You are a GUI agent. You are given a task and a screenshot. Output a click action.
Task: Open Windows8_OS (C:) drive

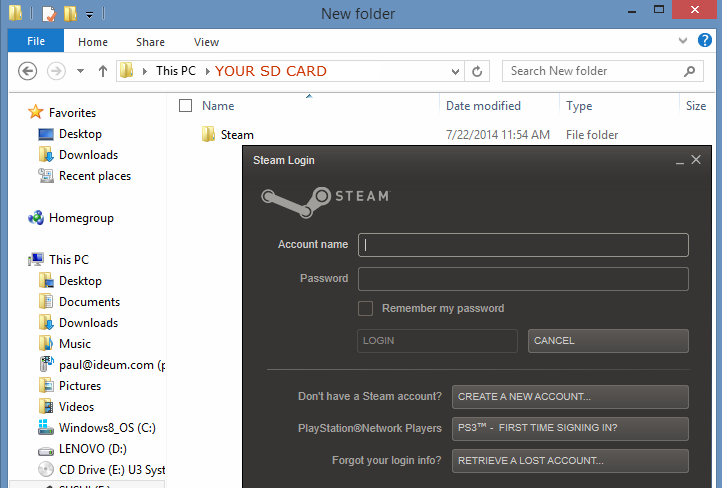tap(97, 428)
